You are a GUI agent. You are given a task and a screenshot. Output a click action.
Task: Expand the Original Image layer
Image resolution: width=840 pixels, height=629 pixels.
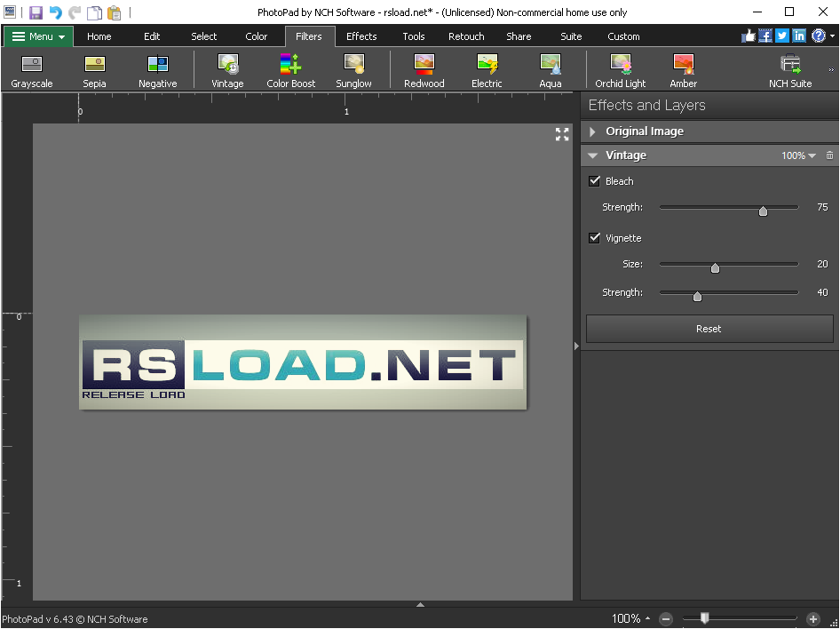click(591, 130)
